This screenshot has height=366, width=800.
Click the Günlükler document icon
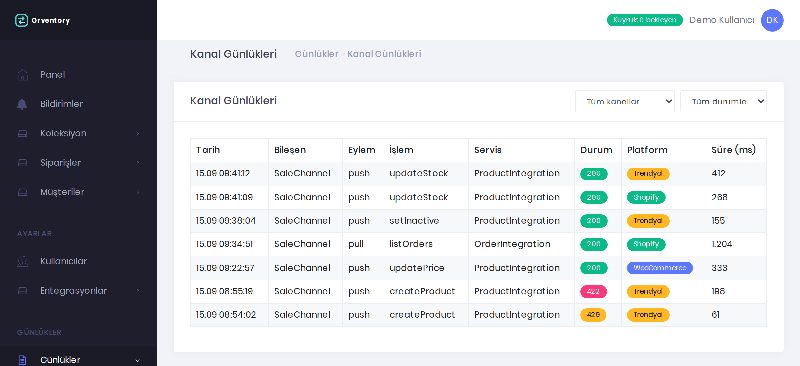pyautogui.click(x=22, y=360)
